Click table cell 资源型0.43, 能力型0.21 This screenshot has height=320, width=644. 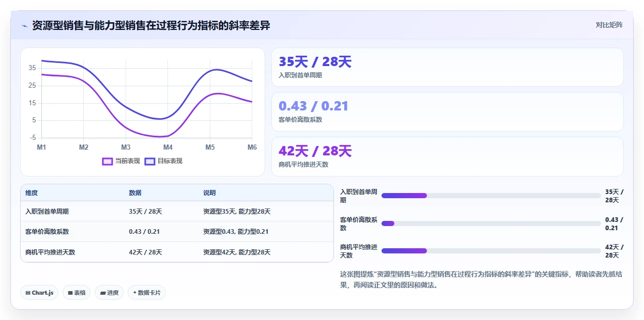click(x=236, y=232)
